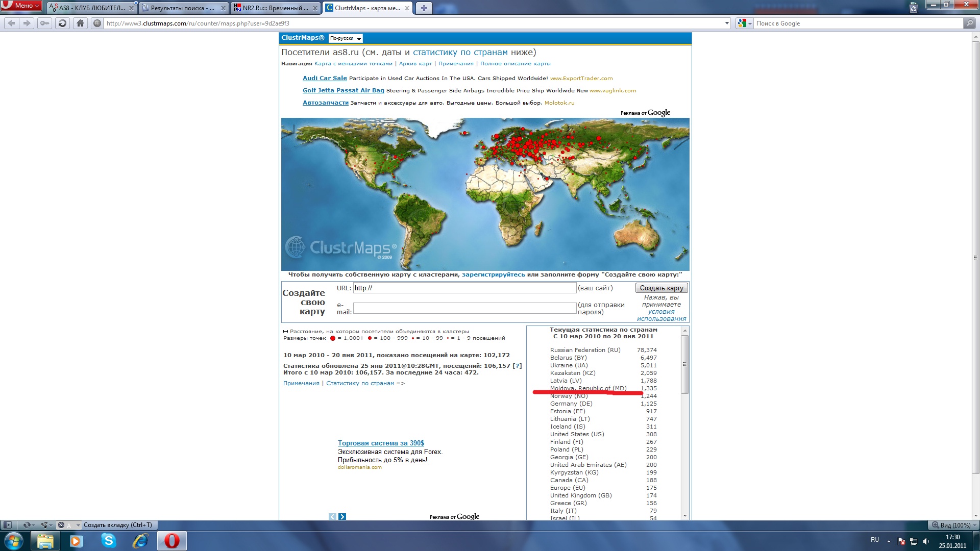
Task: Launch Skype from the taskbar
Action: [108, 540]
